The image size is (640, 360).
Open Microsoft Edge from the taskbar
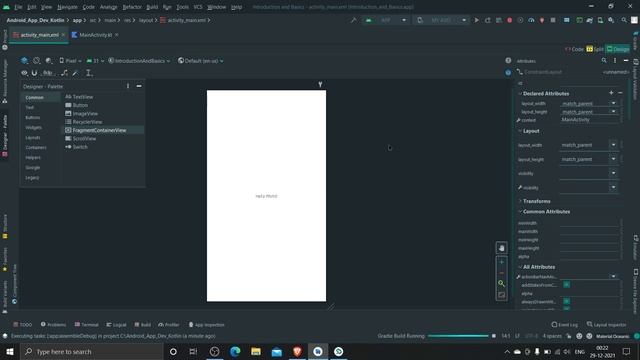coord(235,351)
